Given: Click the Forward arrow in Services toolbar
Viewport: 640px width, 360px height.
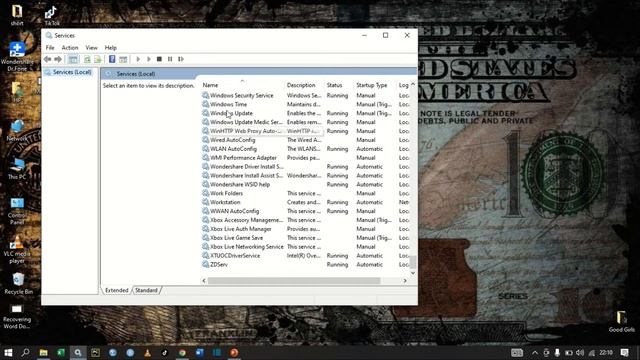Looking at the screenshot, I should coord(58,59).
